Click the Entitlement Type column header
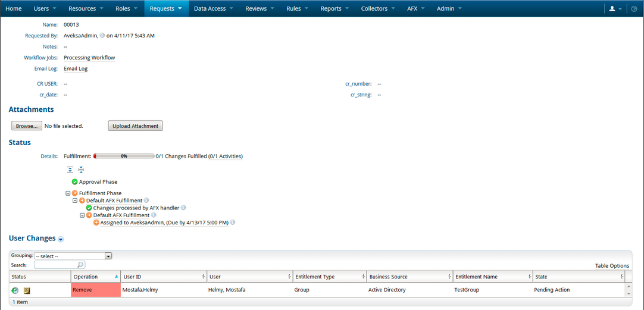This screenshot has height=310, width=644. (x=329, y=277)
